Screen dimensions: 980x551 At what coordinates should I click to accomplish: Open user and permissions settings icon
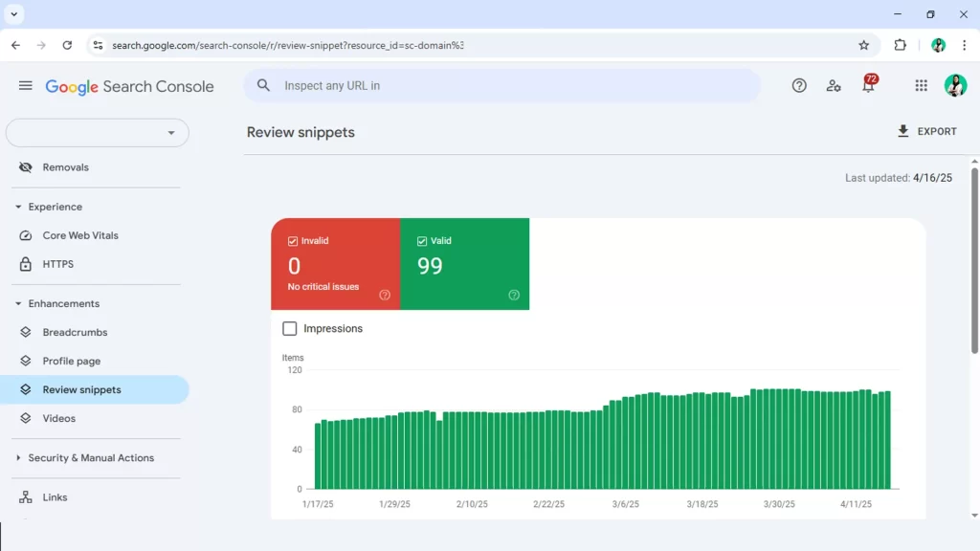(x=834, y=85)
